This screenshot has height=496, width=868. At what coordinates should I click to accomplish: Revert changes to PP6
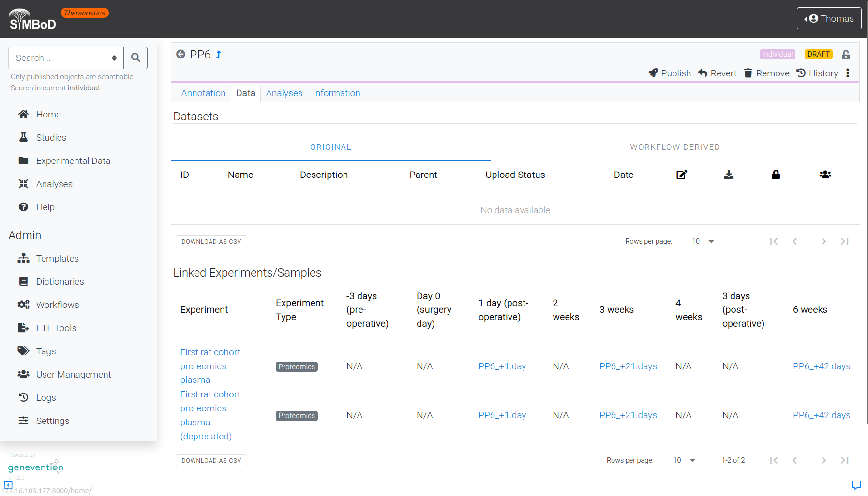click(718, 73)
